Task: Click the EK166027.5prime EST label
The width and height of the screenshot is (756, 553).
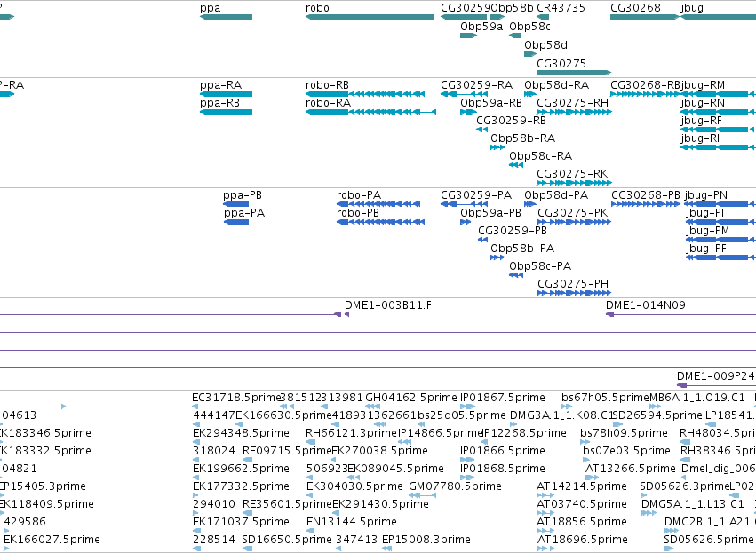Action: click(x=52, y=540)
